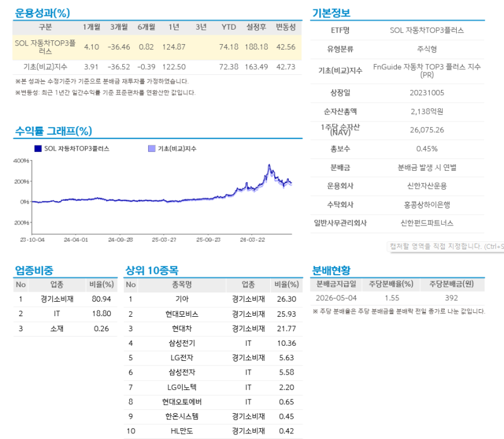Click the LG전자 holding name
The image size is (504, 439).
(182, 358)
